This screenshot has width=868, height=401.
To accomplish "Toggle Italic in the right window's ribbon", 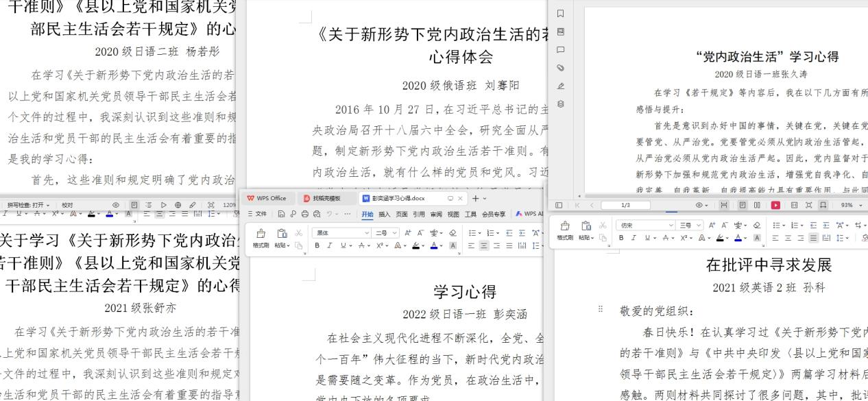I will click(634, 238).
